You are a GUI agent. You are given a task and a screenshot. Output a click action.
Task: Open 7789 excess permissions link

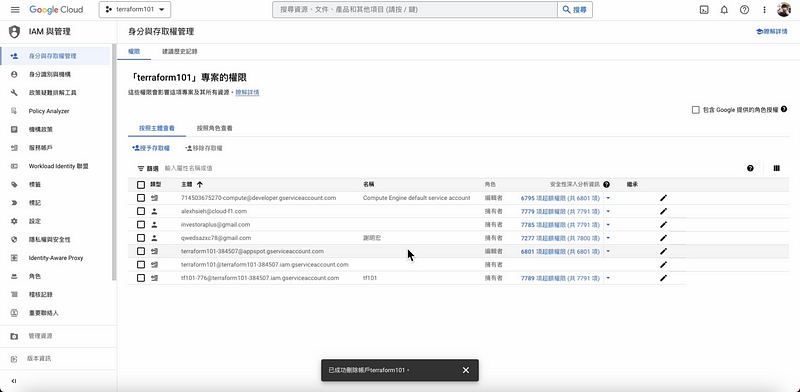(x=560, y=278)
